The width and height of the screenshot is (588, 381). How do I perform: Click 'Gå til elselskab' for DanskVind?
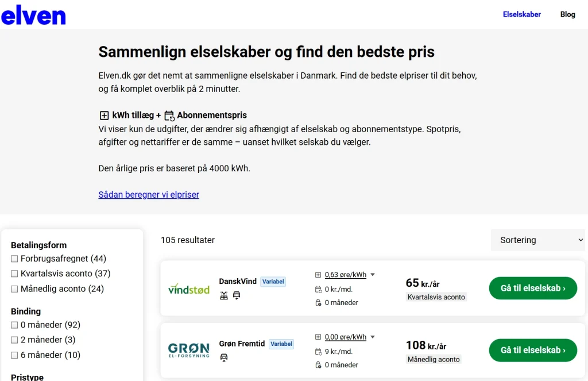pyautogui.click(x=532, y=288)
